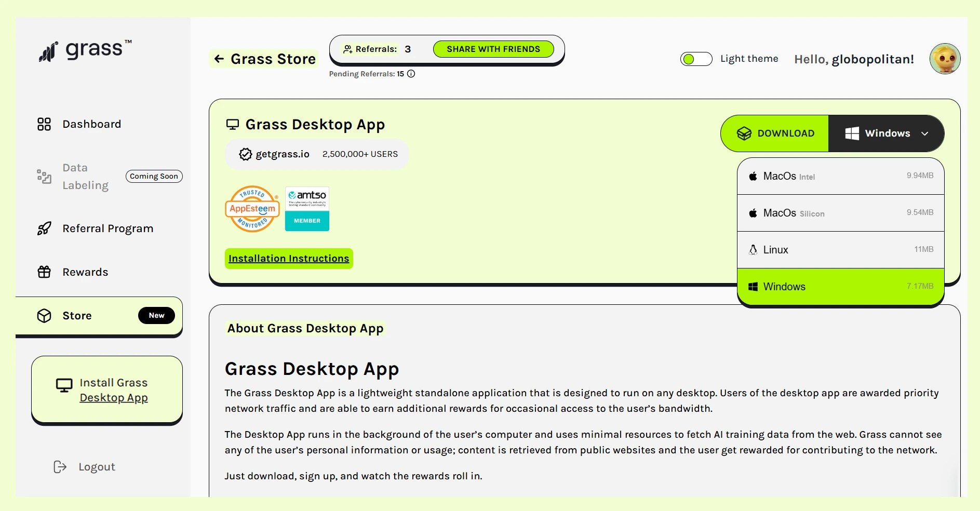The height and width of the screenshot is (511, 980).
Task: Click the Hello, globopolitan! greeting
Action: 854,59
